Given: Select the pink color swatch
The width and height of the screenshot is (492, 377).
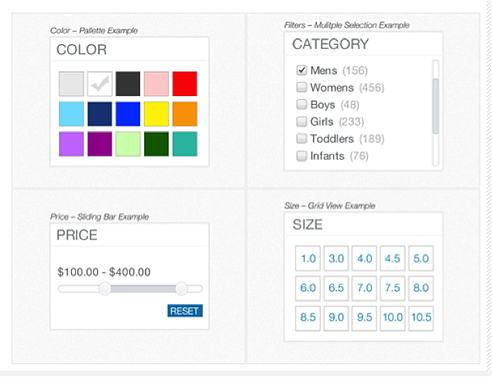Looking at the screenshot, I should (x=156, y=84).
